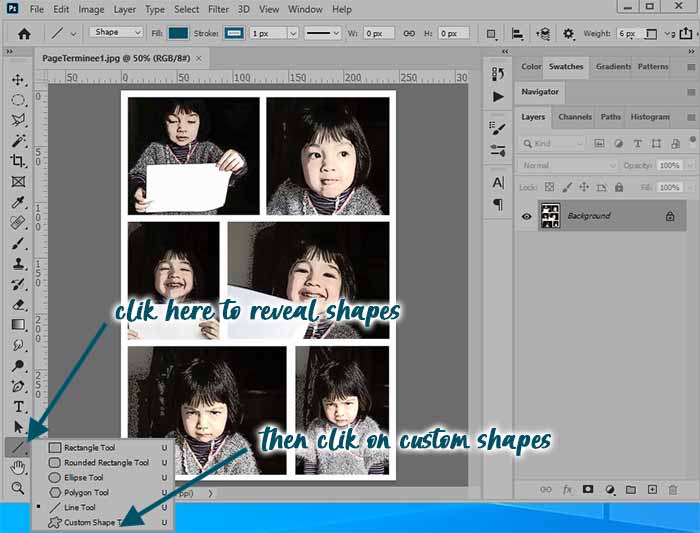The width and height of the screenshot is (700, 533).
Task: Click the Line tool in toolbar
Action: tap(18, 447)
